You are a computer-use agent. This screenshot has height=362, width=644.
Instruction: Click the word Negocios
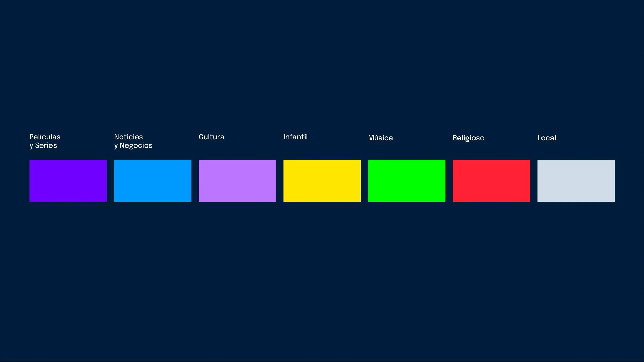[x=136, y=145]
